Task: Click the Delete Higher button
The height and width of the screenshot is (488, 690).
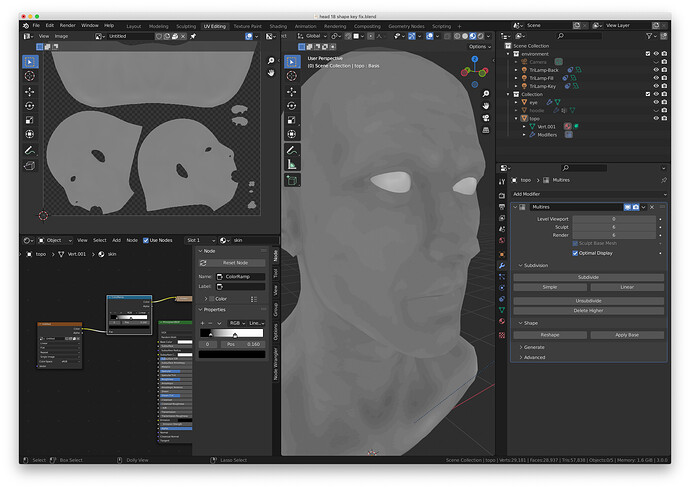Action: click(588, 311)
